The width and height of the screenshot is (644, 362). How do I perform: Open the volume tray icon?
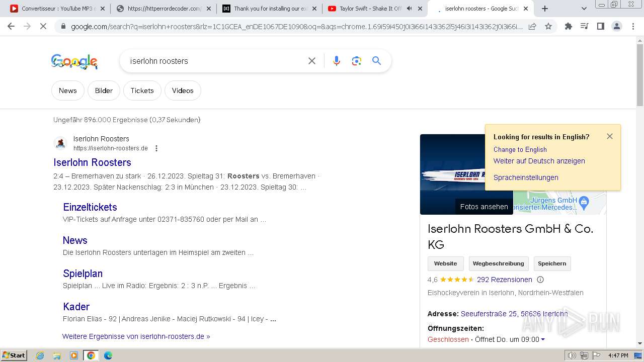(x=572, y=355)
